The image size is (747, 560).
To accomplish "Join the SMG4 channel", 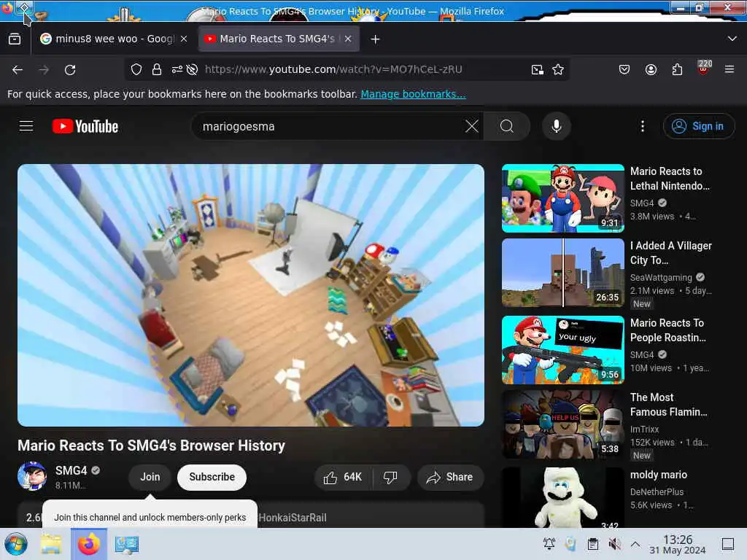I will pyautogui.click(x=150, y=477).
